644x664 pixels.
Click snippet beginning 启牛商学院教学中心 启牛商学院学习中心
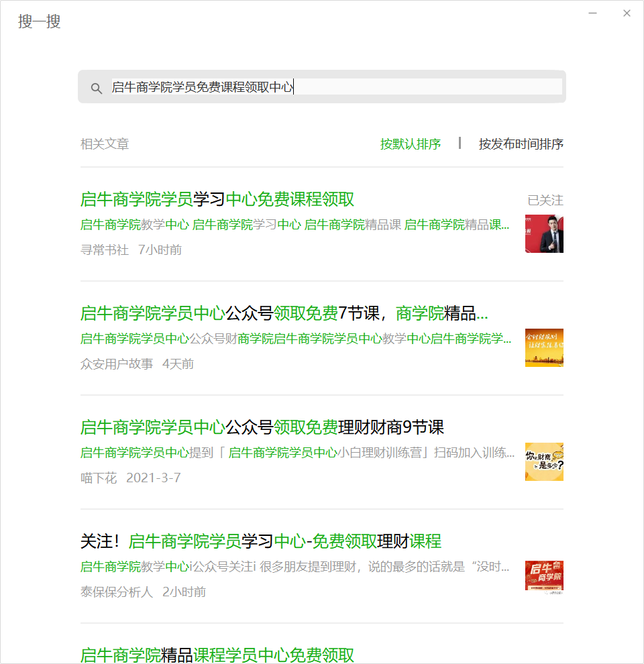295,225
